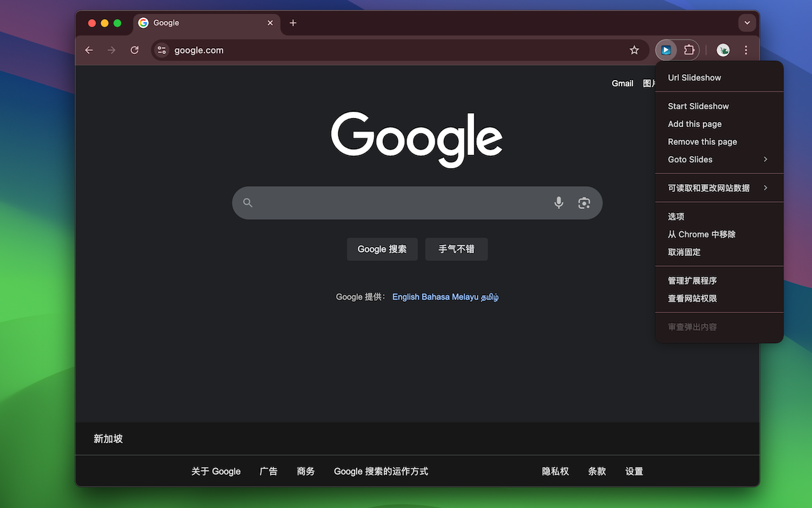This screenshot has width=812, height=508.
Task: Search by image with camera icon
Action: point(584,203)
